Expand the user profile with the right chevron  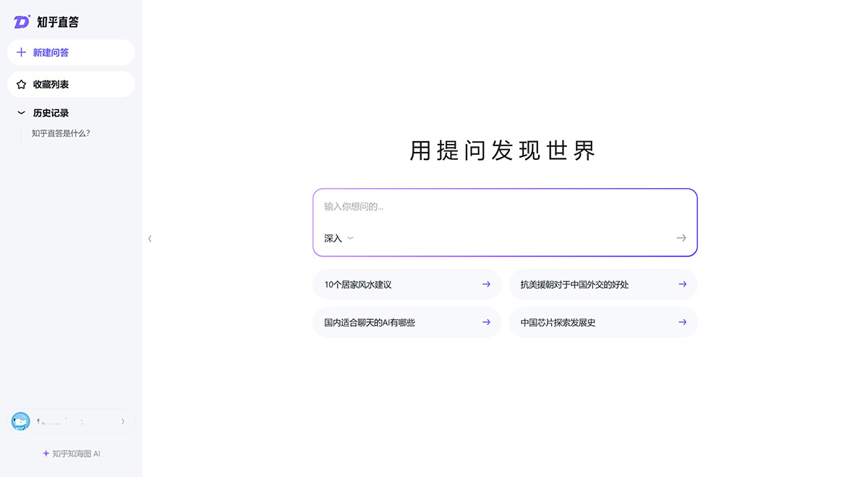click(x=123, y=421)
